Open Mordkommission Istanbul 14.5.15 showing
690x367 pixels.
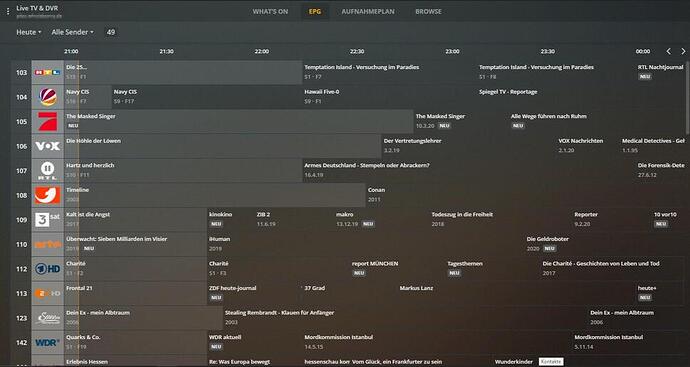point(437,342)
